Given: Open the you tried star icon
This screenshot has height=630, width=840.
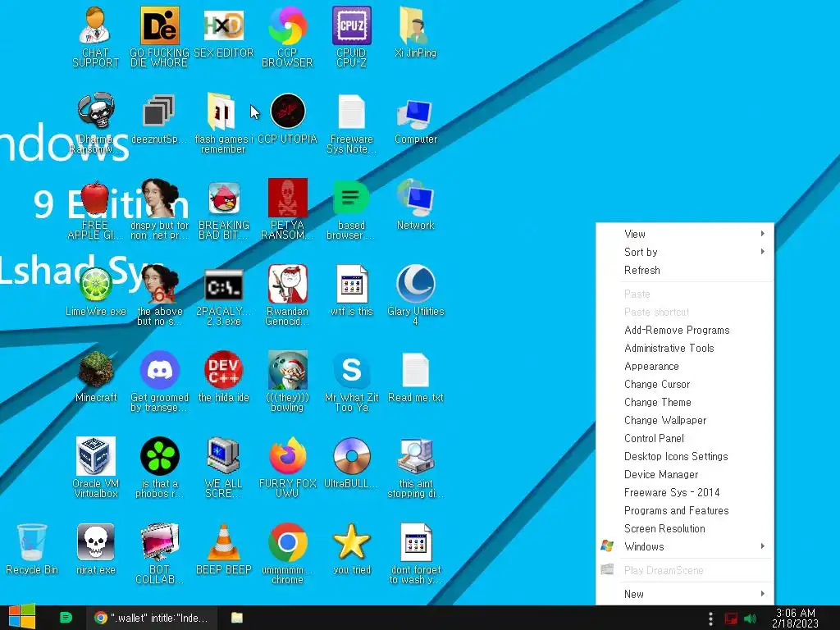Looking at the screenshot, I should click(351, 550).
